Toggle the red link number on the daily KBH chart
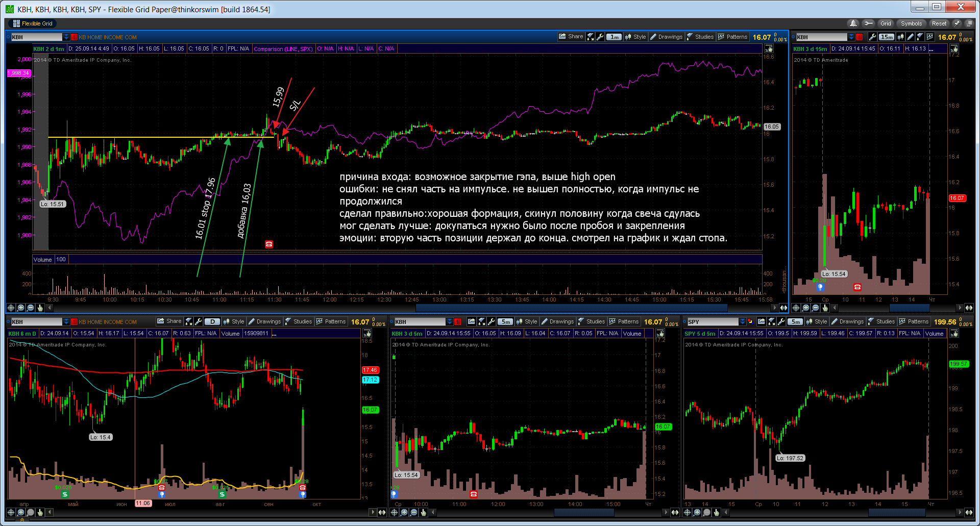Image resolution: width=980 pixels, height=526 pixels. [x=74, y=321]
